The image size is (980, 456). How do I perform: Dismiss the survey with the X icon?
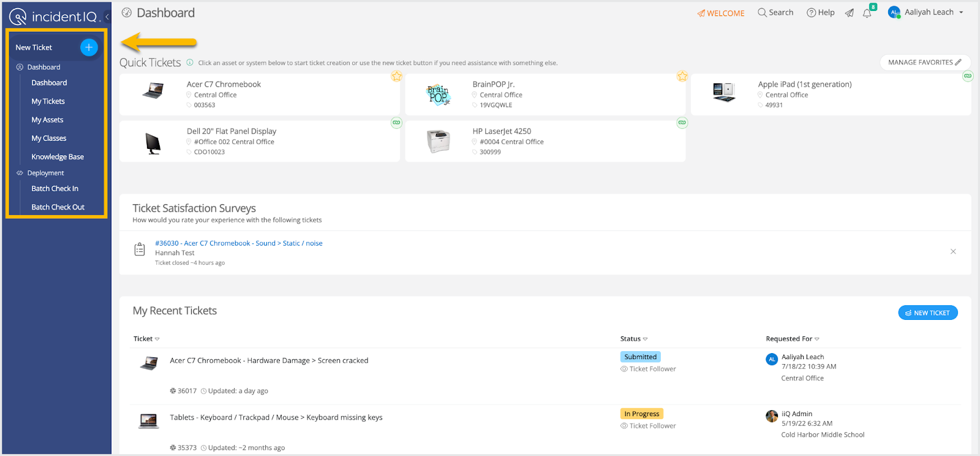click(953, 251)
